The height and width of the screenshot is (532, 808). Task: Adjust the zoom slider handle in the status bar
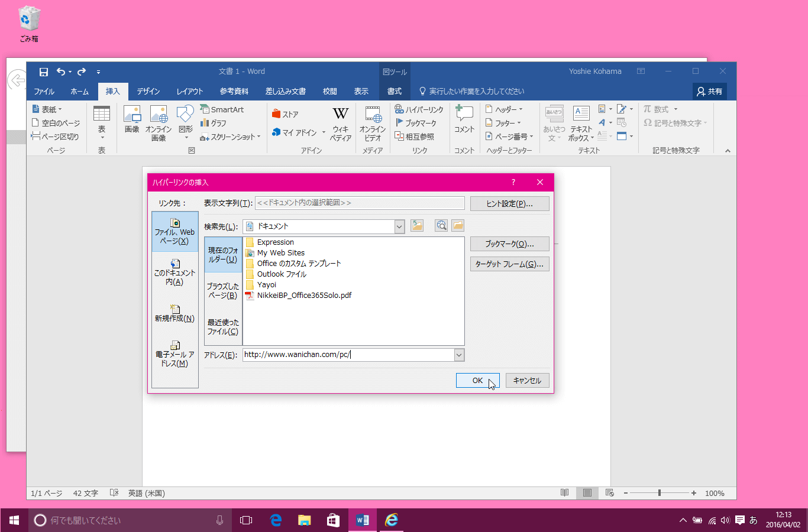[660, 493]
